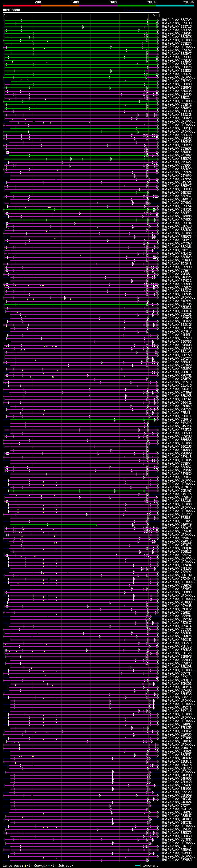
Task: Select hit label UniRef100_Q8YQP0
Action: [x=177, y=176]
